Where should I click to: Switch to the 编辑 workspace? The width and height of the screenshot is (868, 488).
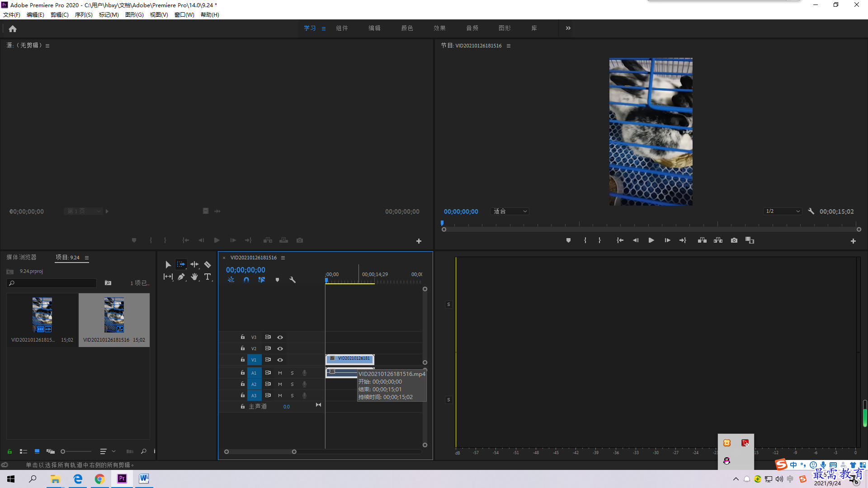point(374,28)
